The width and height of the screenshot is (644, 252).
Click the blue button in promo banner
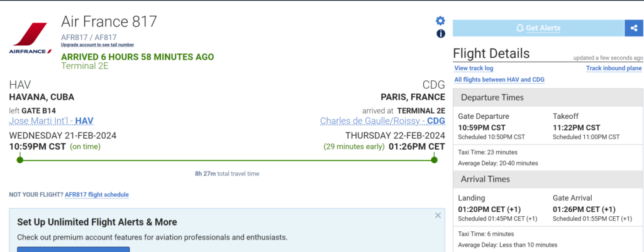(73, 249)
